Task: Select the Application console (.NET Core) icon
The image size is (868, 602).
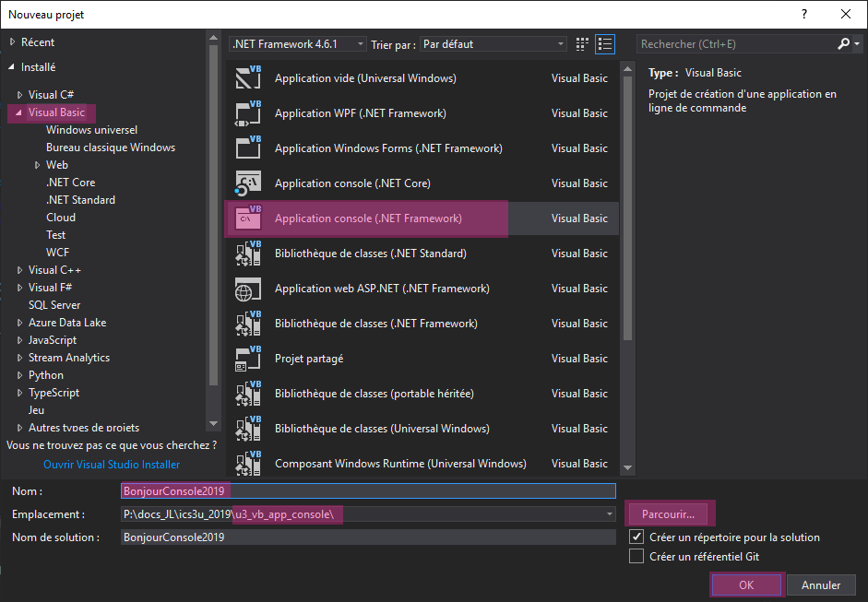Action: [x=248, y=183]
